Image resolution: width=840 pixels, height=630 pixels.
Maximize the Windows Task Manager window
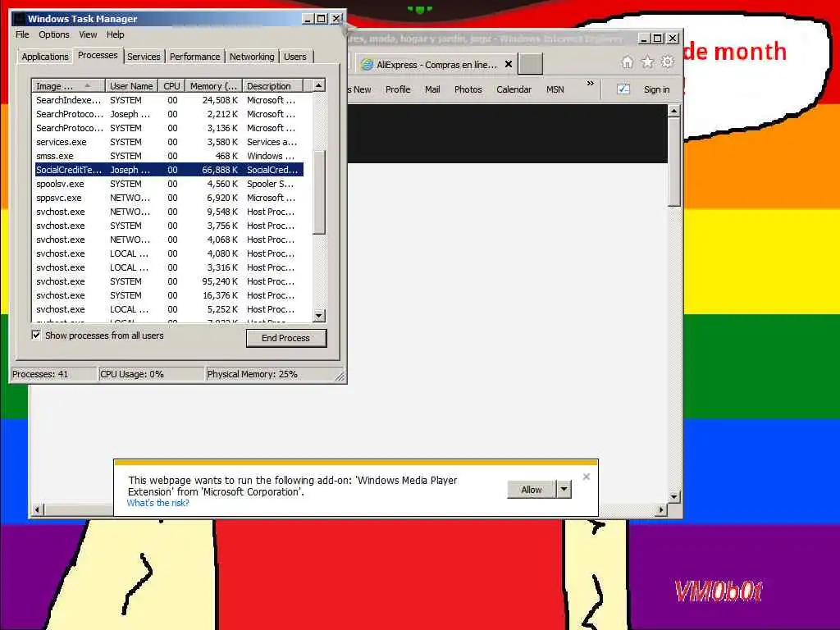(322, 19)
